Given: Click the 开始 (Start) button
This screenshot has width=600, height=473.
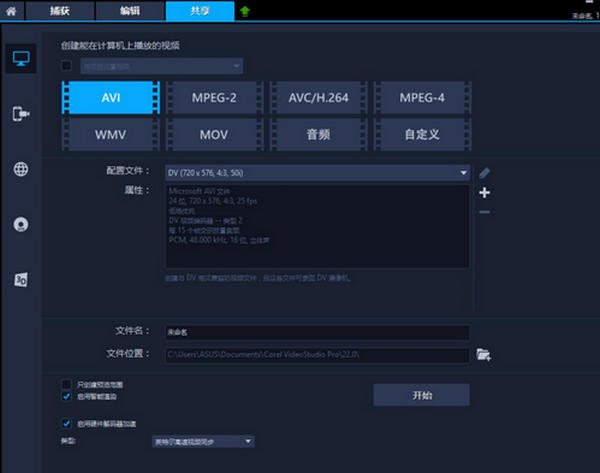Looking at the screenshot, I should (x=422, y=395).
